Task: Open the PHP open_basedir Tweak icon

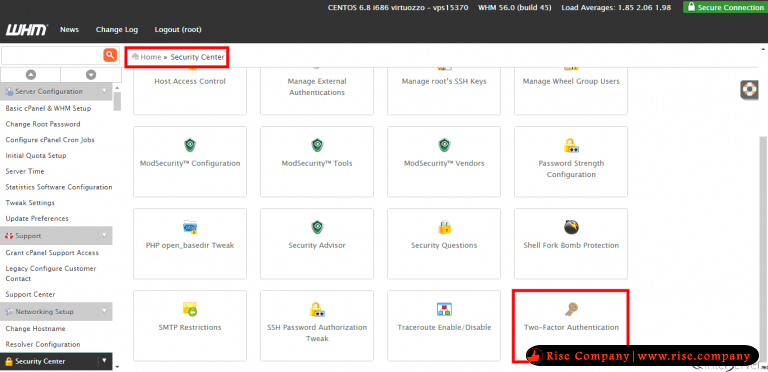Action: coord(190,227)
